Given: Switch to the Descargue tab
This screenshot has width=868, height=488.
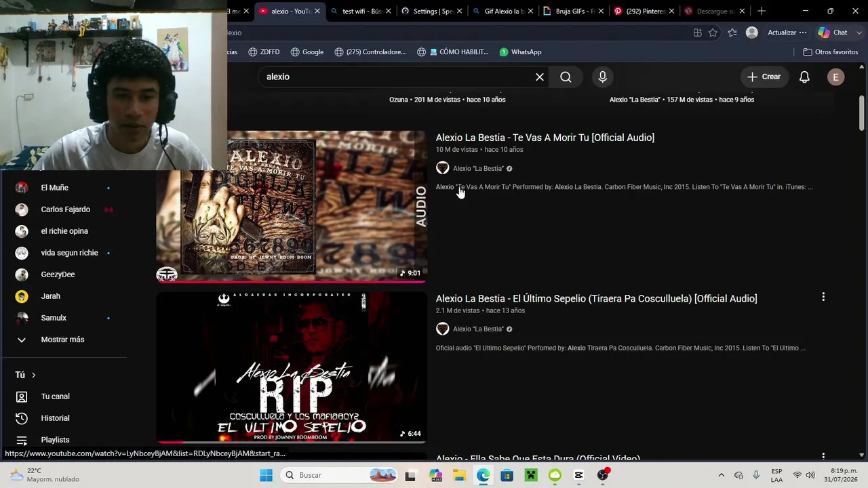Looking at the screenshot, I should (715, 11).
